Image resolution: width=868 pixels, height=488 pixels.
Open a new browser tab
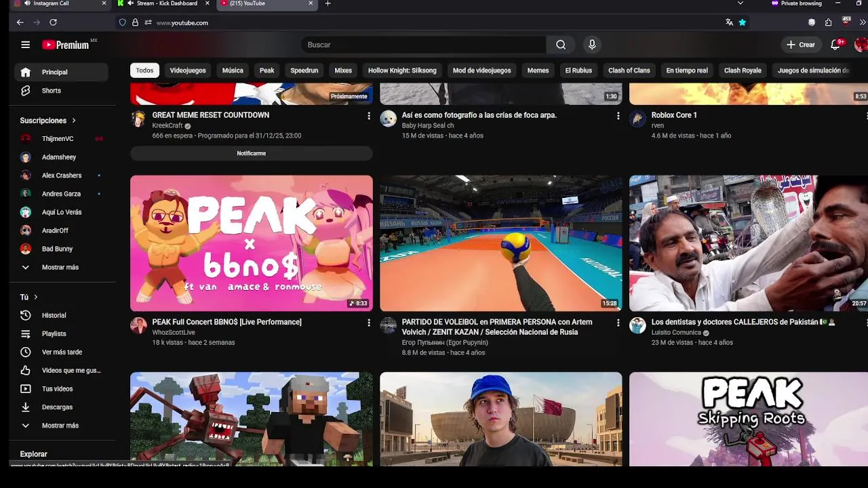pyautogui.click(x=328, y=3)
